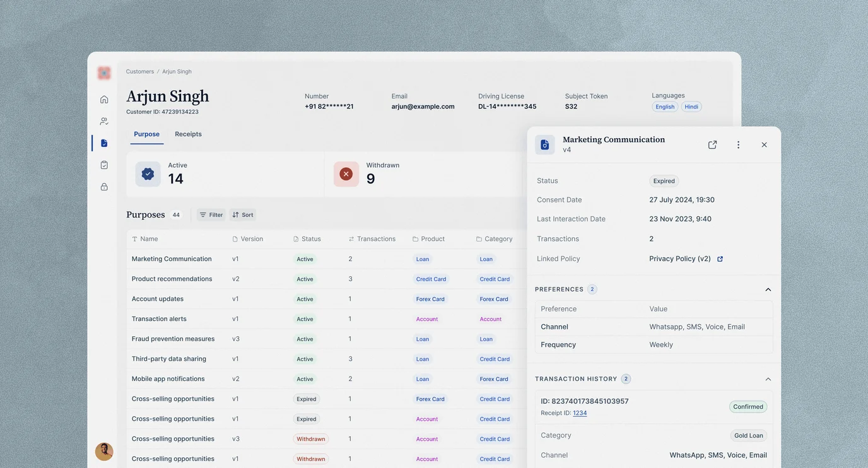Click the Category column header
This screenshot has width=868, height=468.
click(494, 239)
